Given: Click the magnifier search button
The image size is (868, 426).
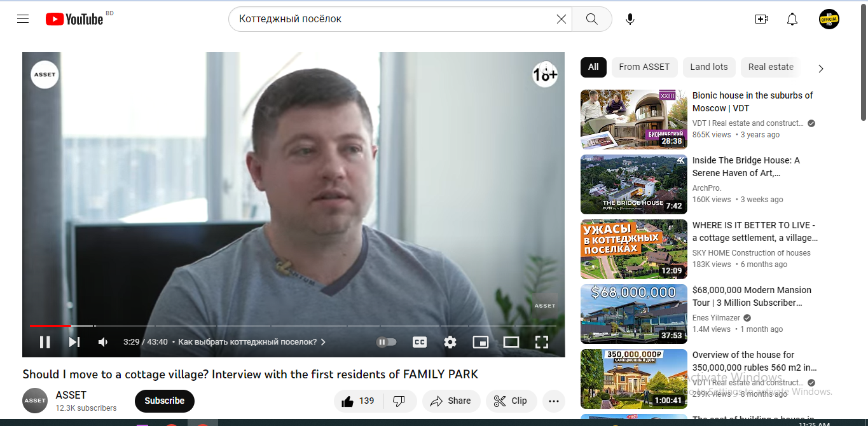Looking at the screenshot, I should point(591,19).
